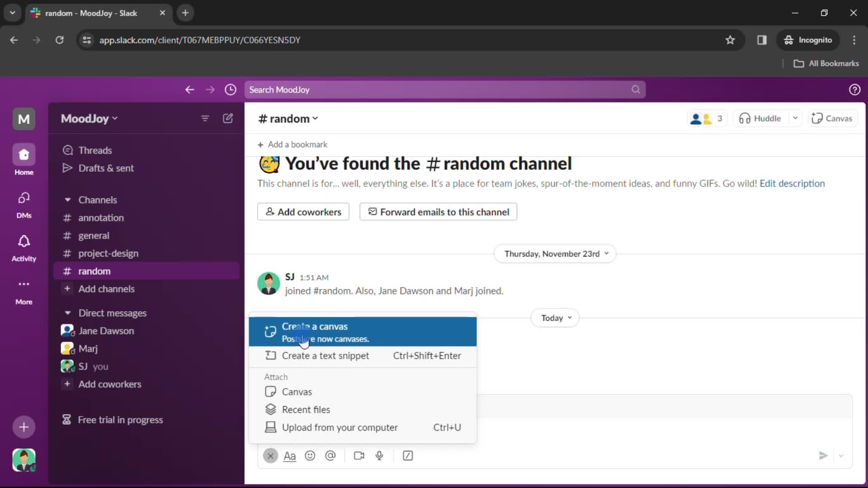Select Recent files from attach menu
868x488 pixels.
[363, 409]
